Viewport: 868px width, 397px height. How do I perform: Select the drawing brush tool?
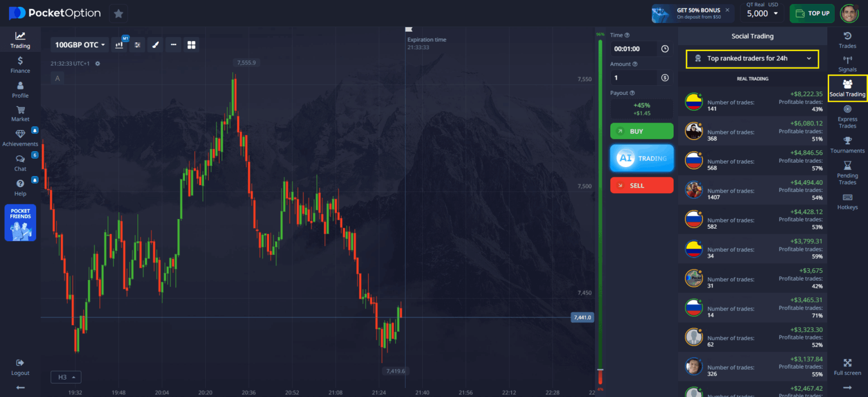[x=155, y=45]
